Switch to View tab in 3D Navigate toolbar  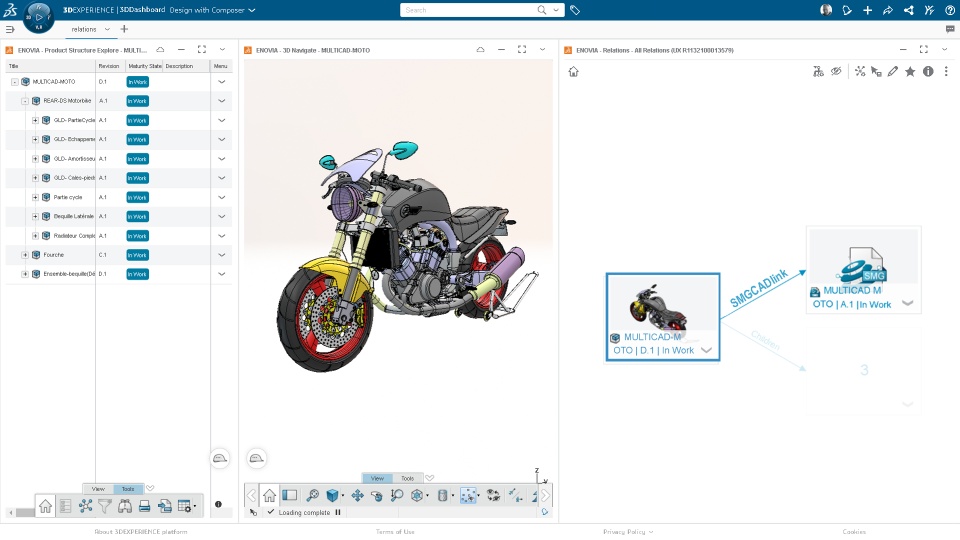(x=377, y=478)
